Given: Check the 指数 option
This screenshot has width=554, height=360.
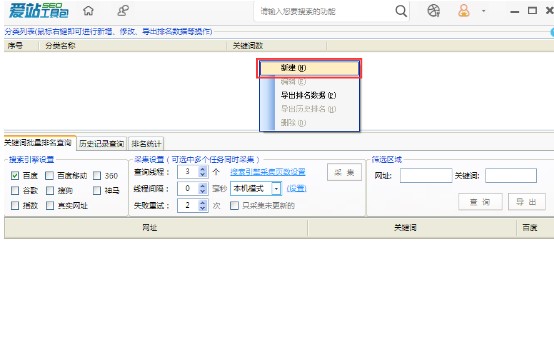Looking at the screenshot, I should (x=15, y=206).
